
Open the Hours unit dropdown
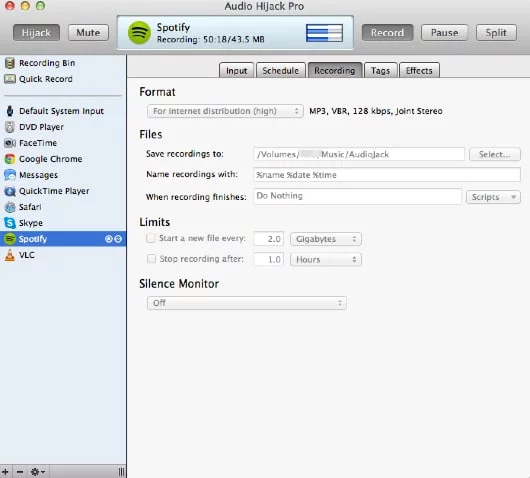(x=326, y=259)
